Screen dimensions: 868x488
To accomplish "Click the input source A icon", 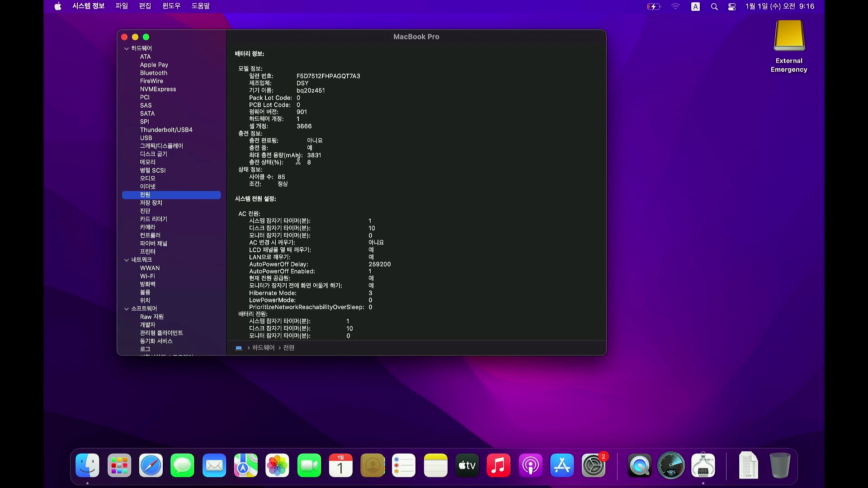I will coord(696,6).
